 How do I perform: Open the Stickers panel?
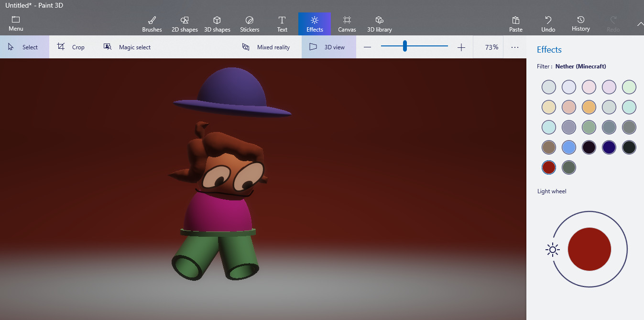tap(250, 24)
